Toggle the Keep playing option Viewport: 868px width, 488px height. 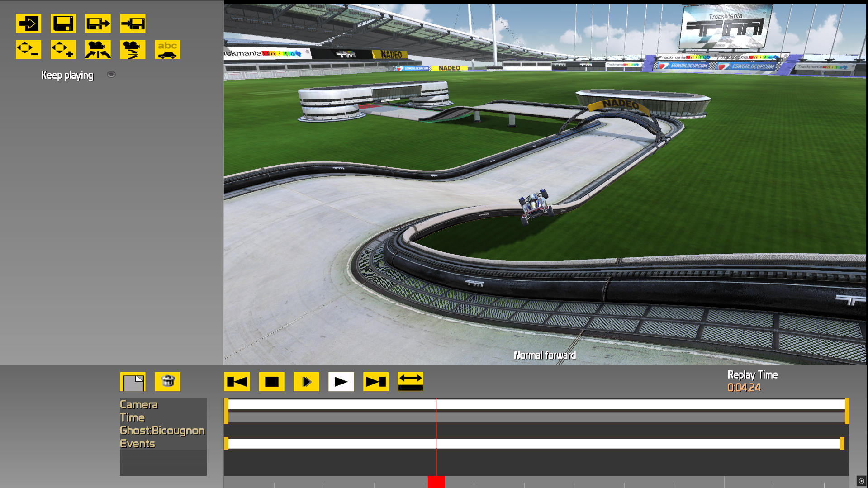[x=111, y=75]
